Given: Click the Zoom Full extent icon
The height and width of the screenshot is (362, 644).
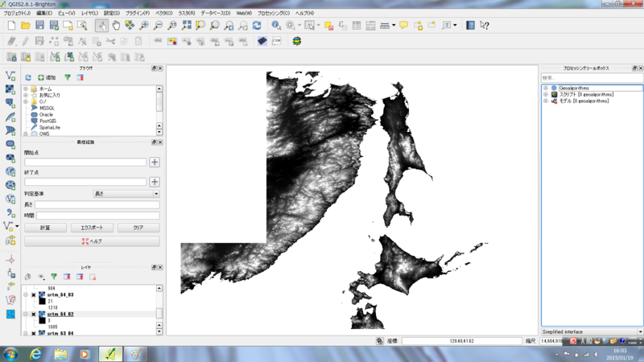Looking at the screenshot, I should pyautogui.click(x=186, y=26).
